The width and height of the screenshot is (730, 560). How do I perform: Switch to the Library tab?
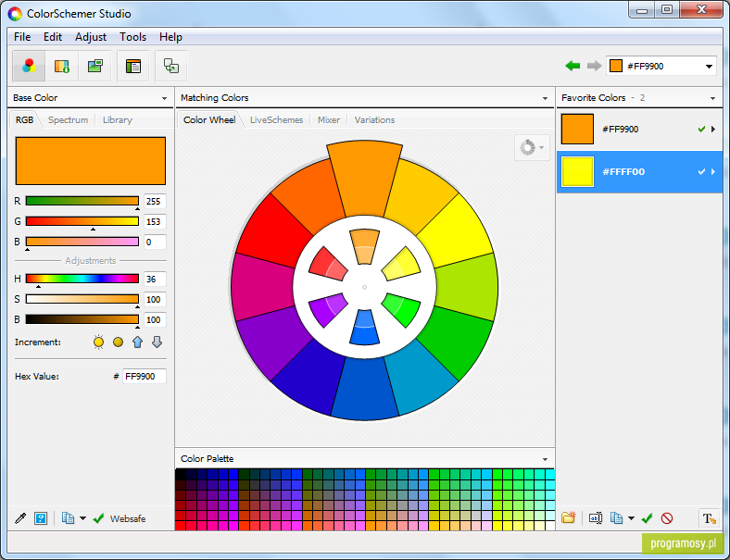click(118, 120)
